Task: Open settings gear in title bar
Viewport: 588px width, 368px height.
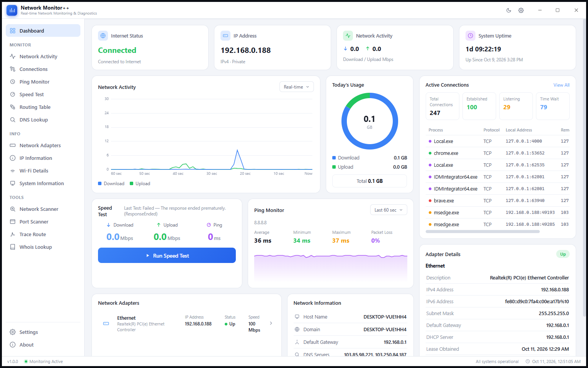Action: (x=521, y=10)
